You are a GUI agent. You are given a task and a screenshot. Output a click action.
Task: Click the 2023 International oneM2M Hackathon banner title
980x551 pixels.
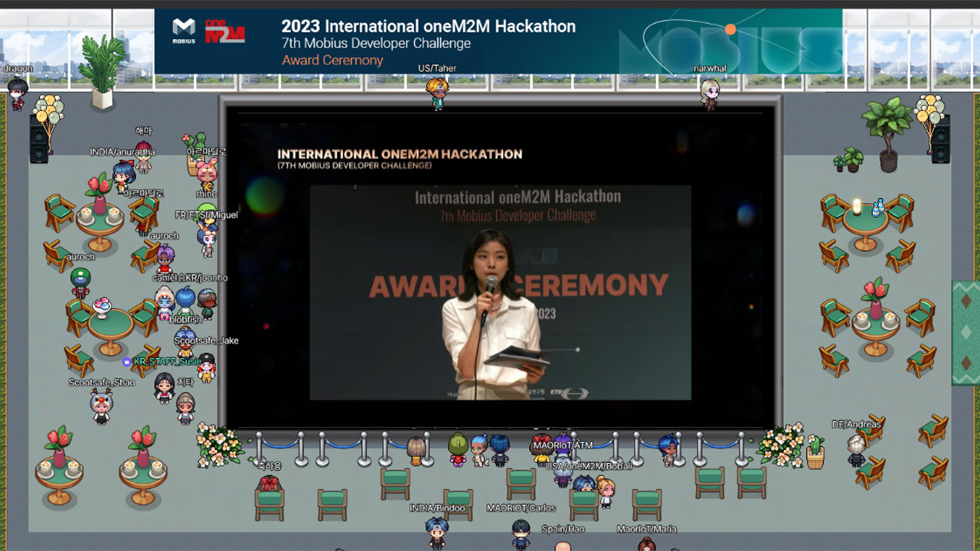pyautogui.click(x=428, y=26)
